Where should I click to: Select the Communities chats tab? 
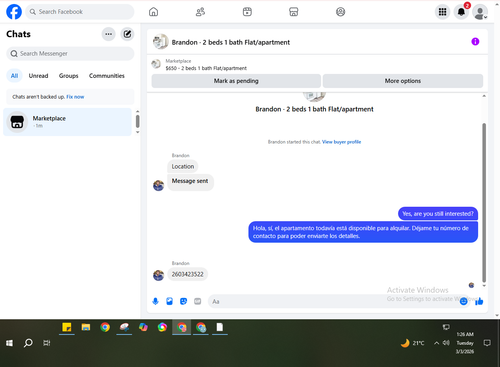pyautogui.click(x=107, y=76)
